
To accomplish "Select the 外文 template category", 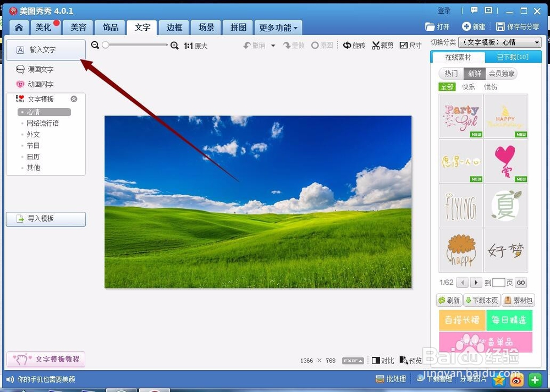I will tap(34, 134).
